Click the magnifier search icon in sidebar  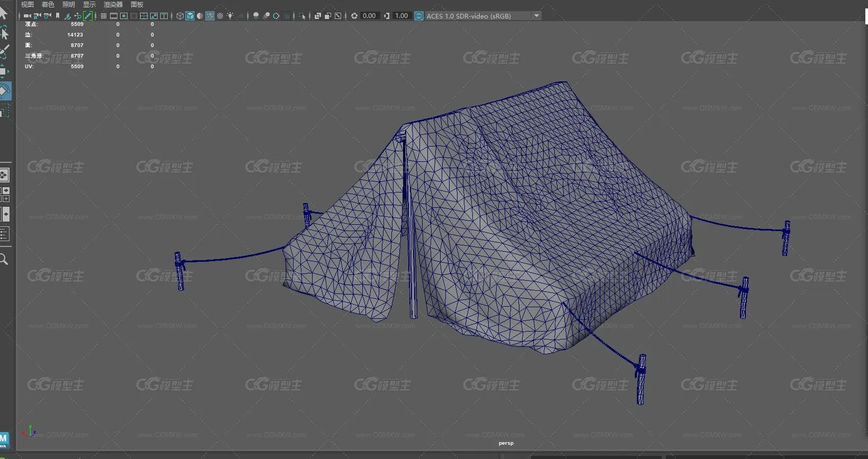click(4, 260)
